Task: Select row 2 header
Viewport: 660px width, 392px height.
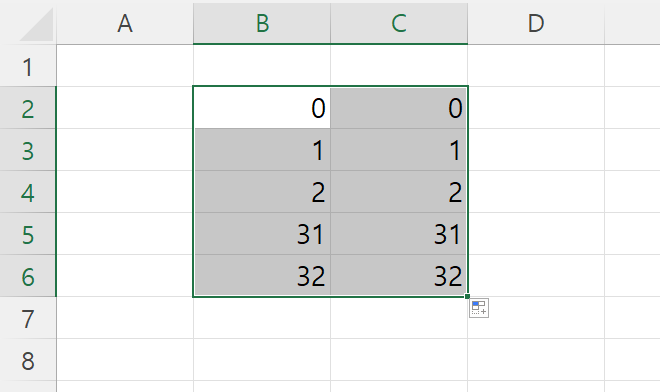Action: click(28, 108)
